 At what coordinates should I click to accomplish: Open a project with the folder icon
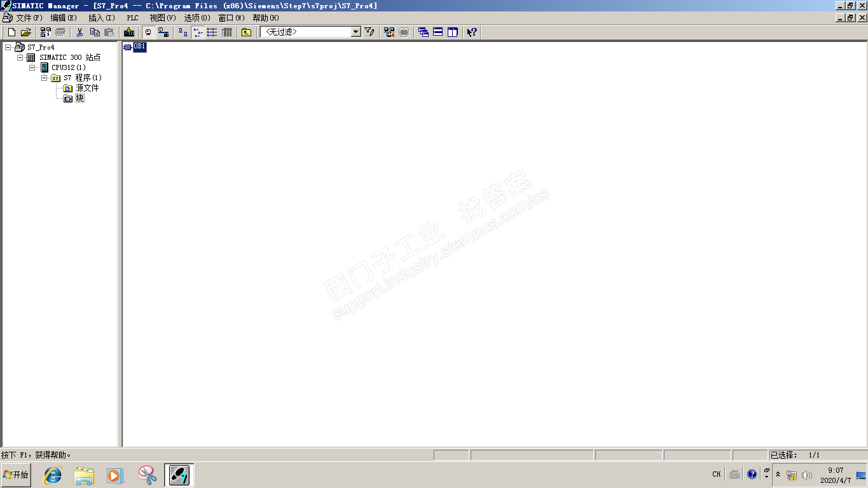point(26,32)
